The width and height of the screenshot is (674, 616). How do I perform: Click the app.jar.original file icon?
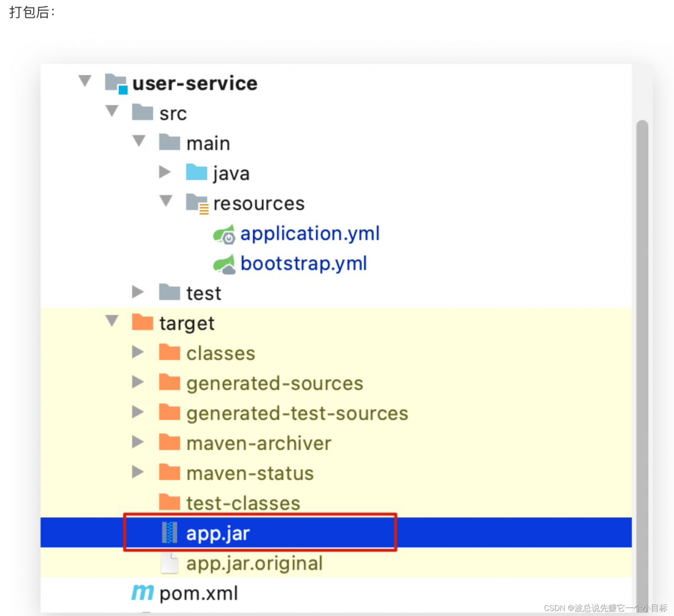170,563
